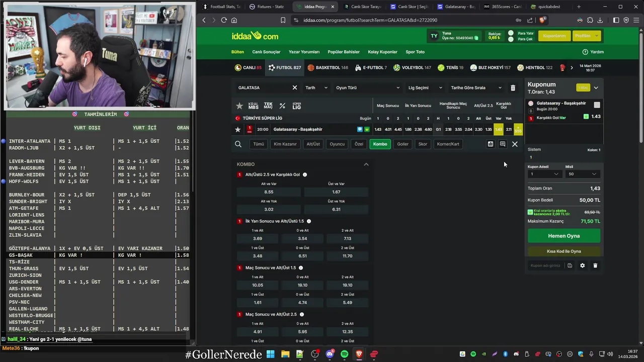Viewport: 644px width, 362px height.
Task: Click the Kupon adı giriniz field
Action: tap(545, 265)
